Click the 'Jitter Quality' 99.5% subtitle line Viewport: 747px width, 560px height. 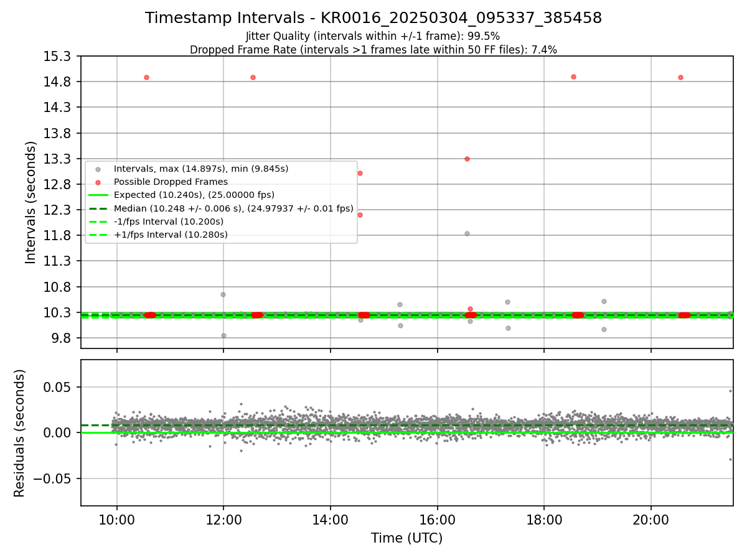pyautogui.click(x=373, y=36)
